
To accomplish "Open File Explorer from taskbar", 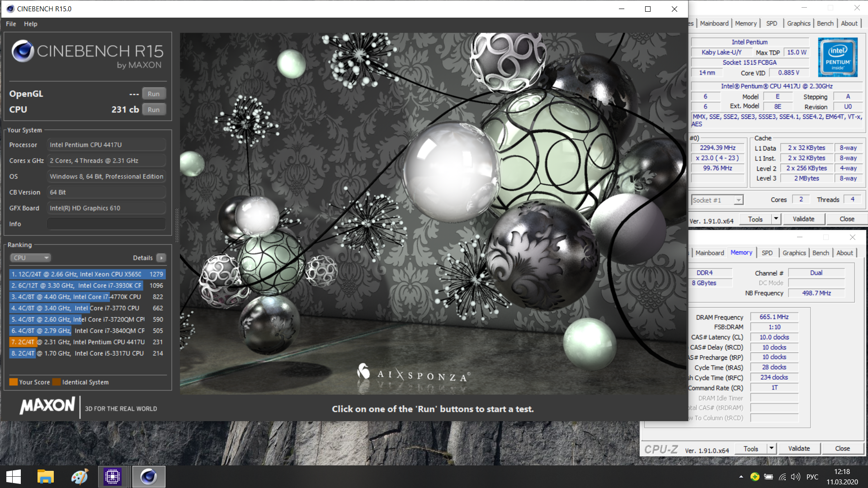I will tap(45, 477).
